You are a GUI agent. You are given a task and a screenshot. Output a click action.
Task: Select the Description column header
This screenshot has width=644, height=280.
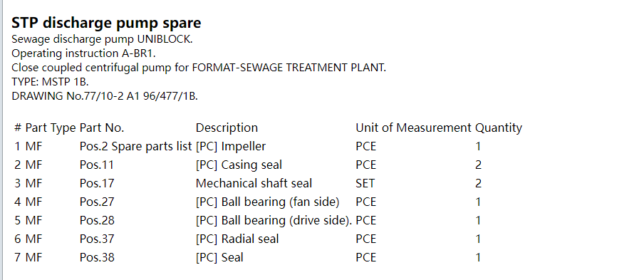tap(227, 128)
